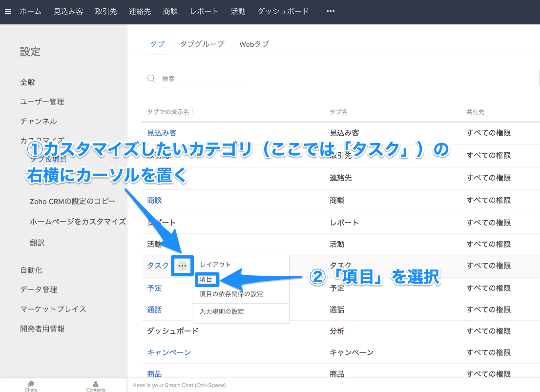Click レポート tab name cell
The width and height of the screenshot is (540, 392).
coord(344,223)
